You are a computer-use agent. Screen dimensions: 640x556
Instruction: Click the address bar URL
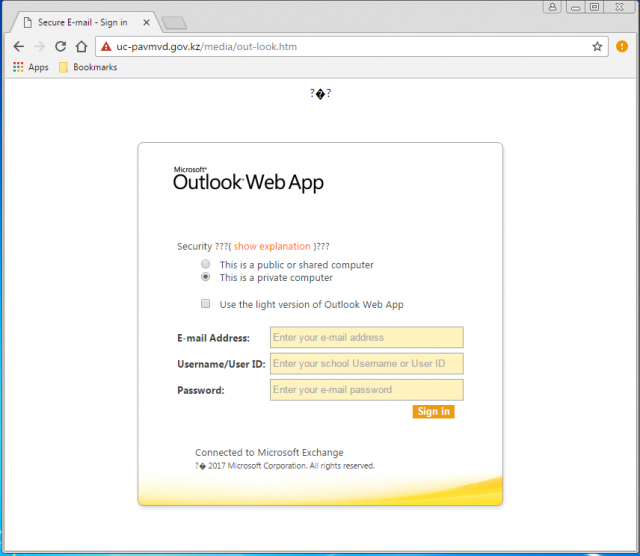coord(207,47)
